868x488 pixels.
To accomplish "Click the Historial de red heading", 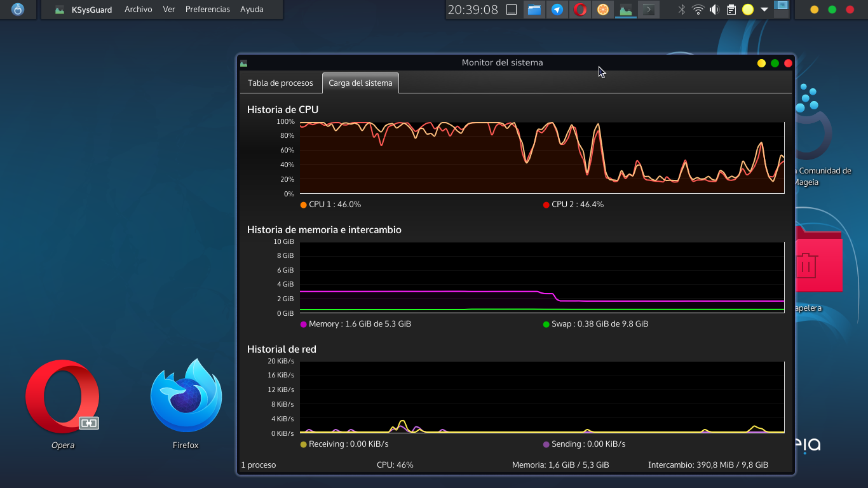I will [x=281, y=349].
